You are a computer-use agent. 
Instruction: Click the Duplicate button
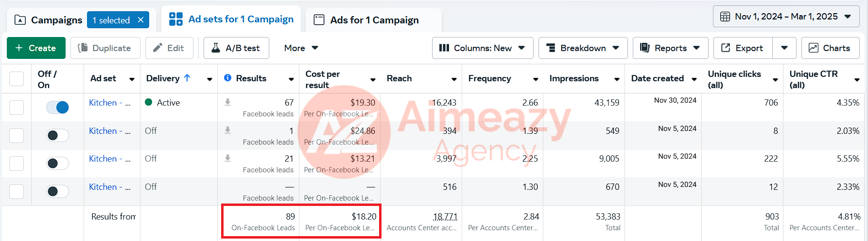pos(105,48)
